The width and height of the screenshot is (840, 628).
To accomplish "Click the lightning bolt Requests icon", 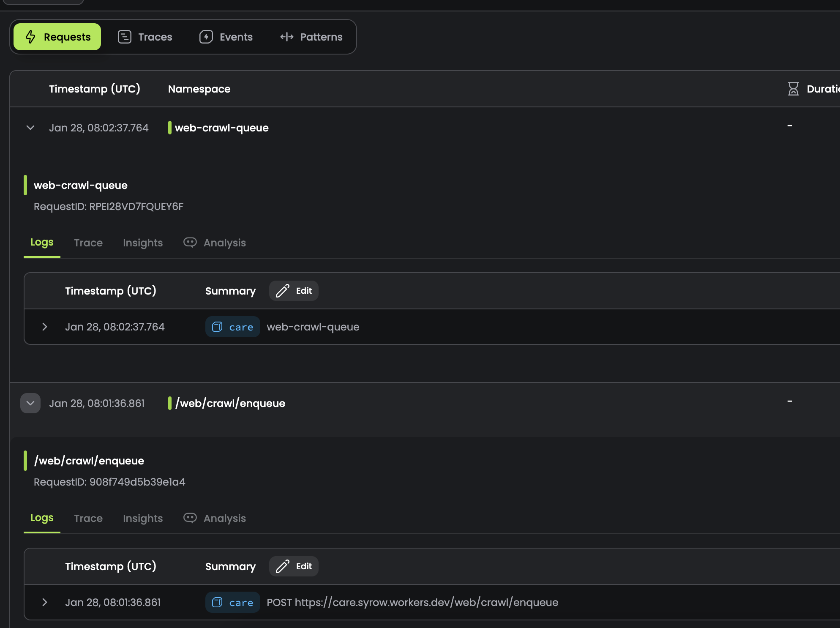I will [x=30, y=37].
